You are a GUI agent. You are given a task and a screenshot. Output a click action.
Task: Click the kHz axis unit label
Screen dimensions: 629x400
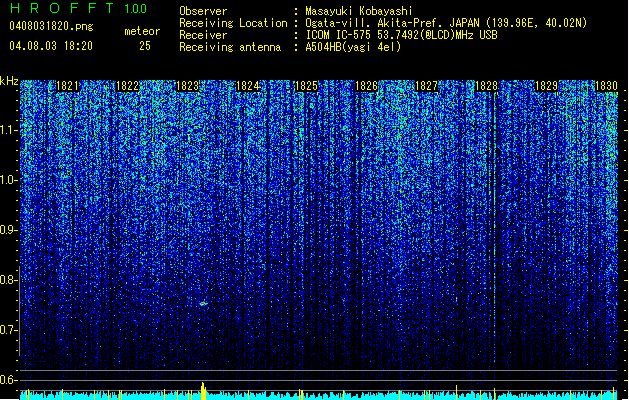pos(9,81)
